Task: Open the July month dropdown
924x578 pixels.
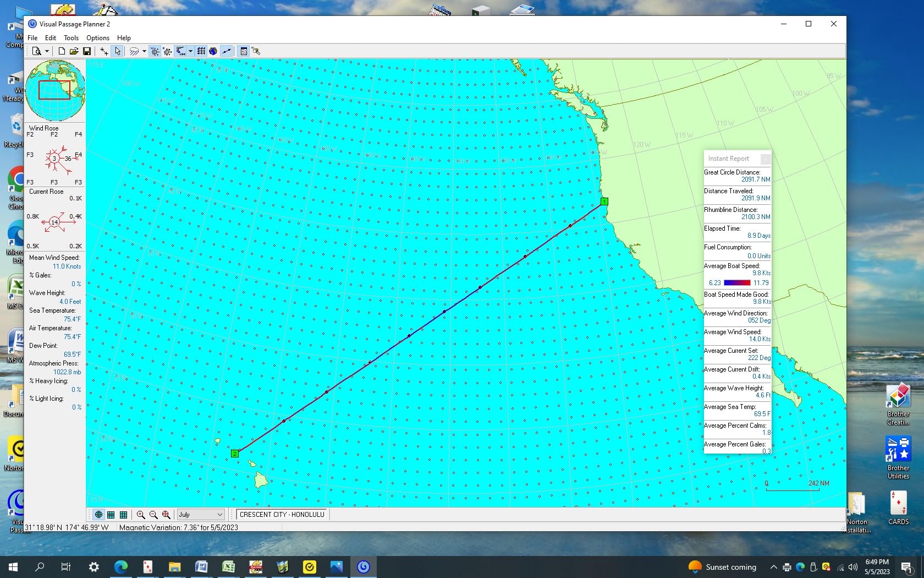Action: pos(200,515)
